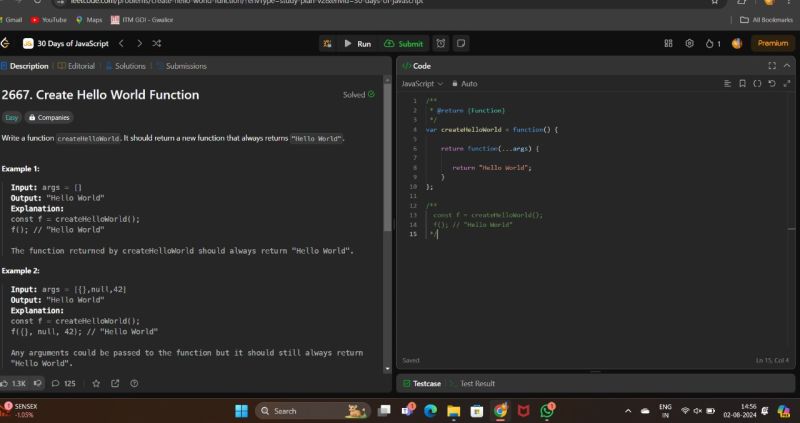Open the 125 comments
This screenshot has width=800, height=423.
[x=64, y=383]
